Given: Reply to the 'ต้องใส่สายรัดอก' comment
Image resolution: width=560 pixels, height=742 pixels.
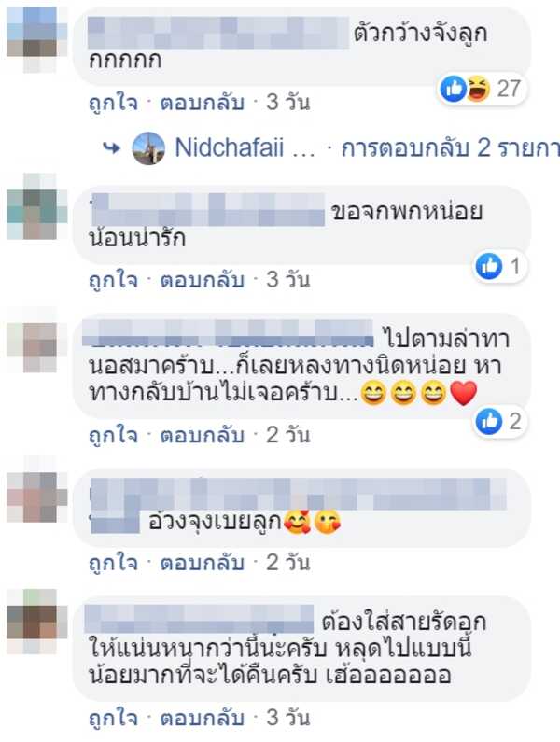Looking at the screenshot, I should point(203,718).
